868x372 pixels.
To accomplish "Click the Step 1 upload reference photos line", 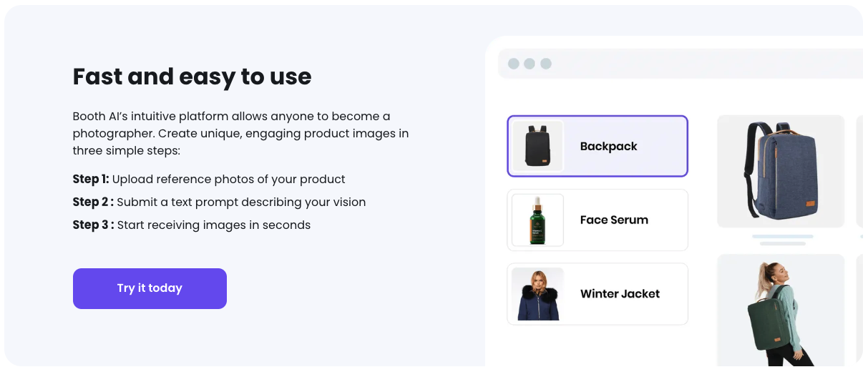I will point(209,179).
